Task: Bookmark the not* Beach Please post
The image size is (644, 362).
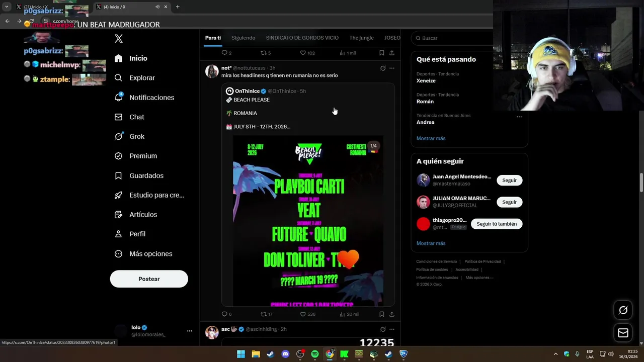Action: click(x=381, y=314)
